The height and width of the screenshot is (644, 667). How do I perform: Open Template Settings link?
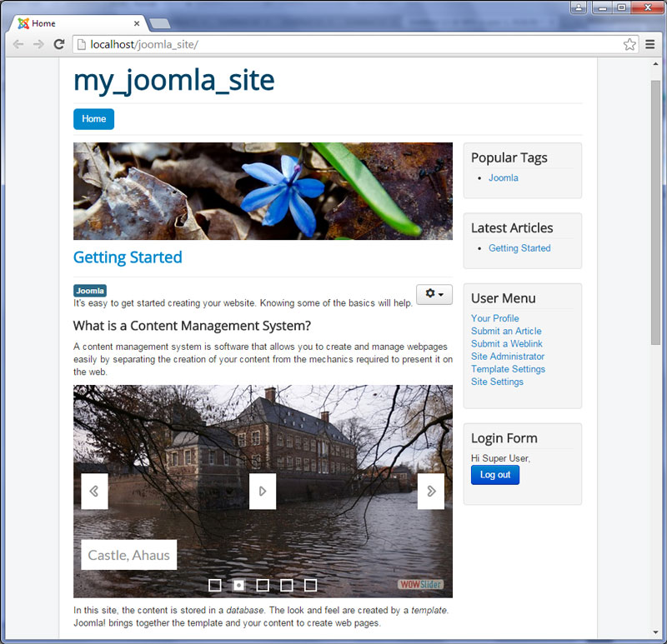point(508,369)
